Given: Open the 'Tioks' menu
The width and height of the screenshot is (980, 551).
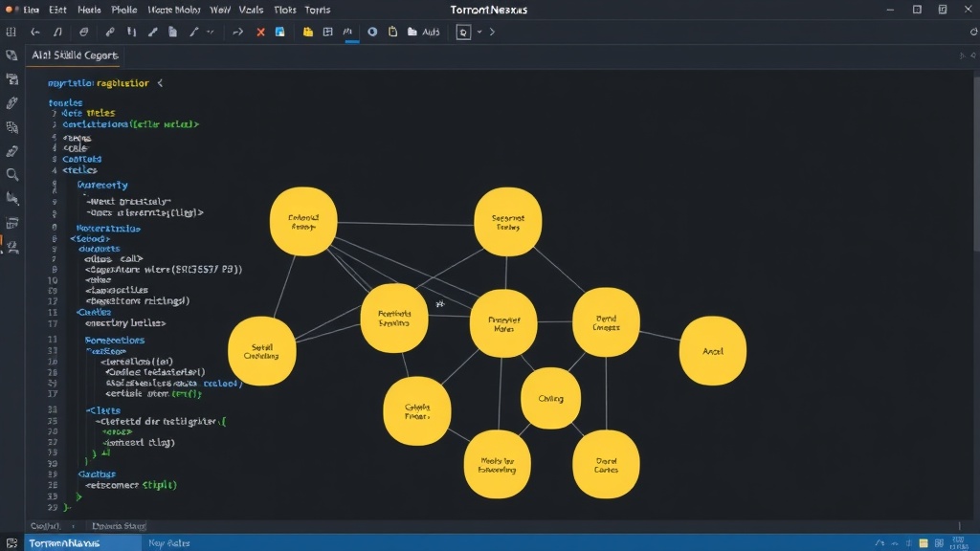Looking at the screenshot, I should (x=285, y=10).
